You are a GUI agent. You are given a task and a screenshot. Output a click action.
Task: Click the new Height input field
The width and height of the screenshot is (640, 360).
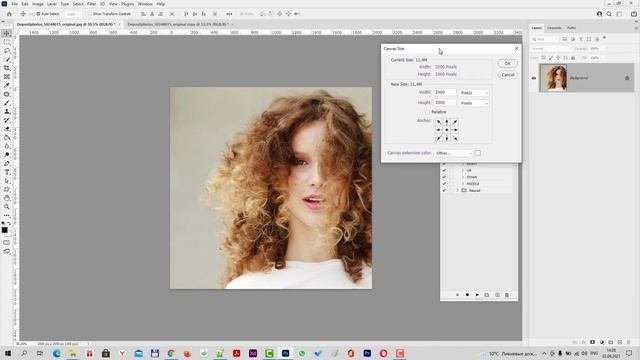(445, 103)
